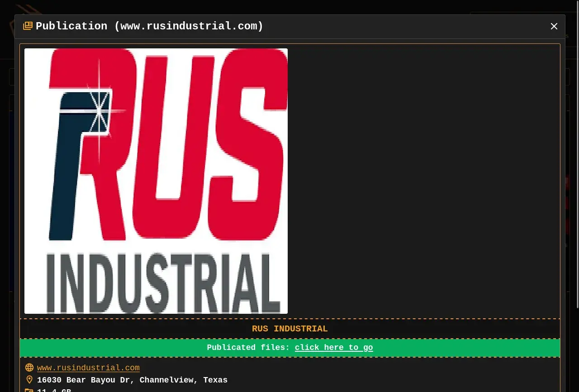The width and height of the screenshot is (579, 392).
Task: Open the RUS Industrial logo image
Action: (156, 181)
